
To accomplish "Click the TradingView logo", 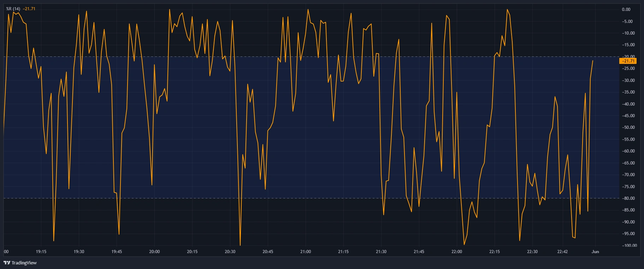I will [x=20, y=263].
